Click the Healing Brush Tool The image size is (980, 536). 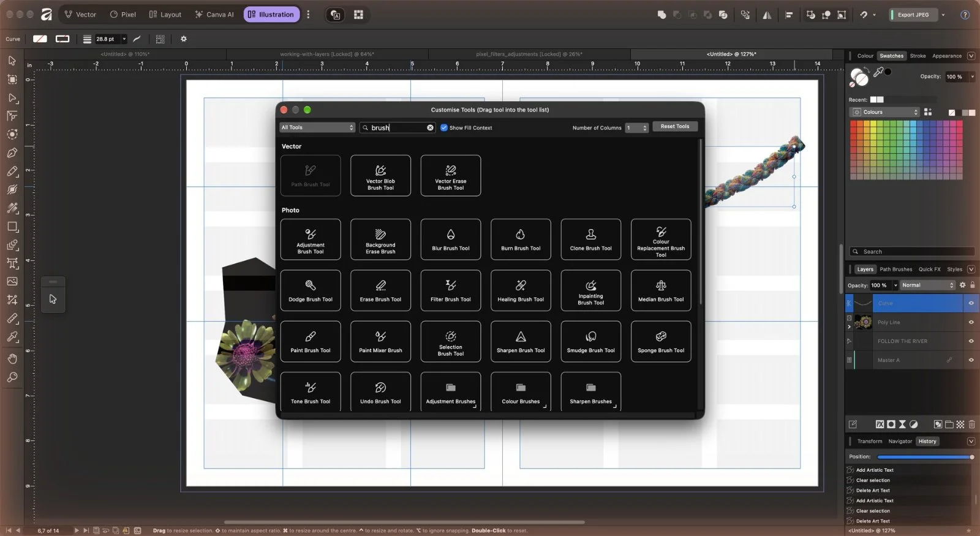tap(521, 290)
